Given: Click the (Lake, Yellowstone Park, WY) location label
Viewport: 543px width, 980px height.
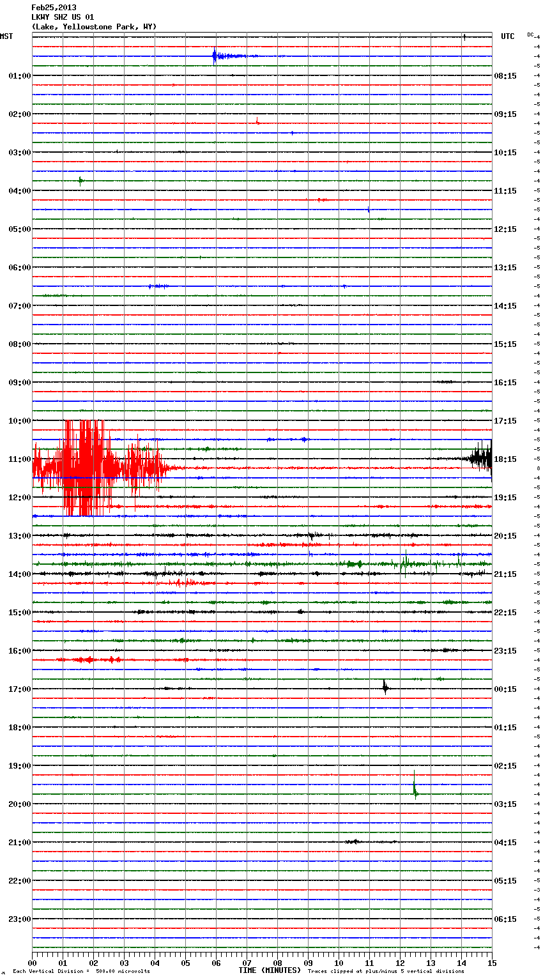Looking at the screenshot, I should [94, 27].
